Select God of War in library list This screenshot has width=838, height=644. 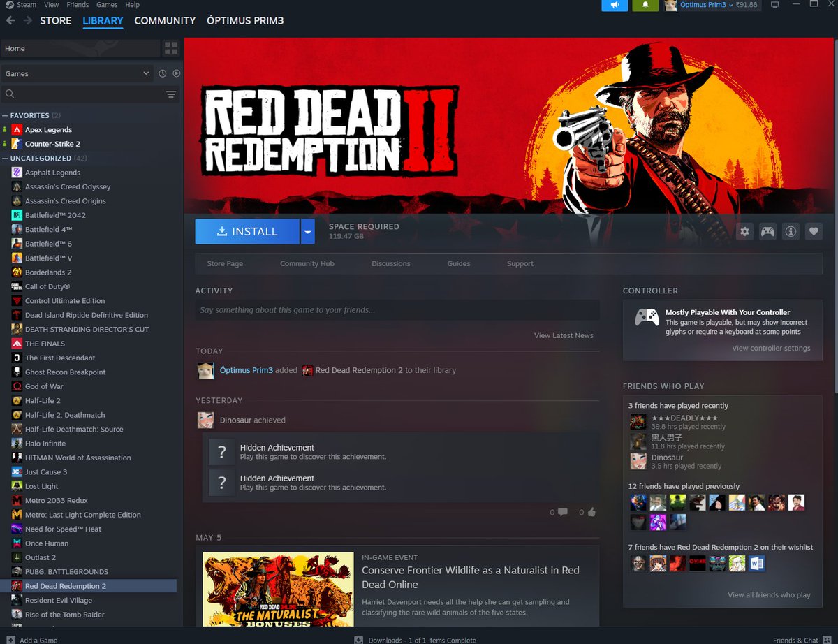click(44, 386)
